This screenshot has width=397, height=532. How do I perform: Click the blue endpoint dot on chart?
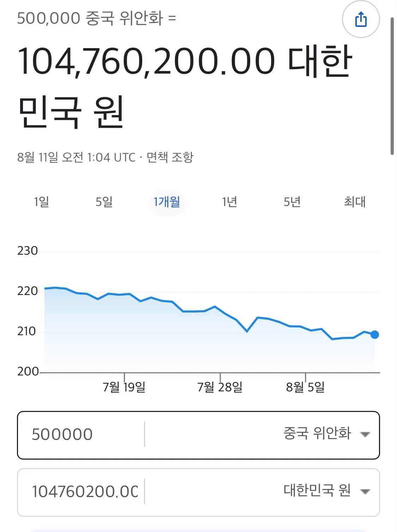(375, 334)
